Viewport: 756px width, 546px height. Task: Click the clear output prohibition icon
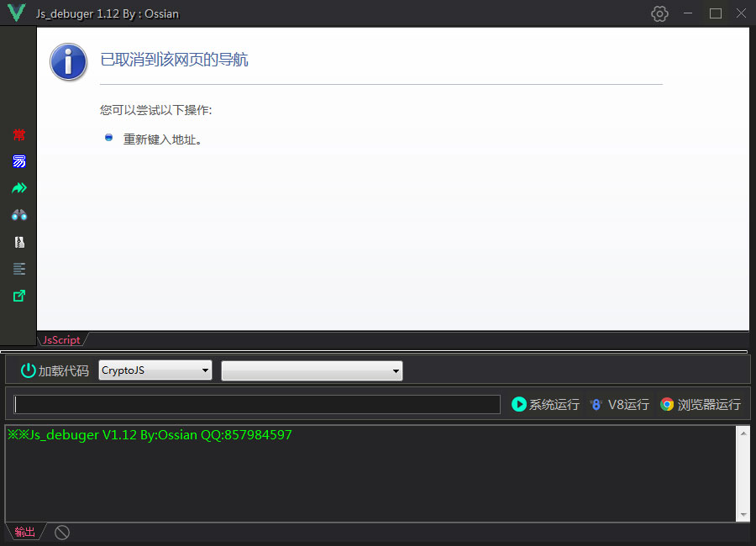[x=62, y=533]
